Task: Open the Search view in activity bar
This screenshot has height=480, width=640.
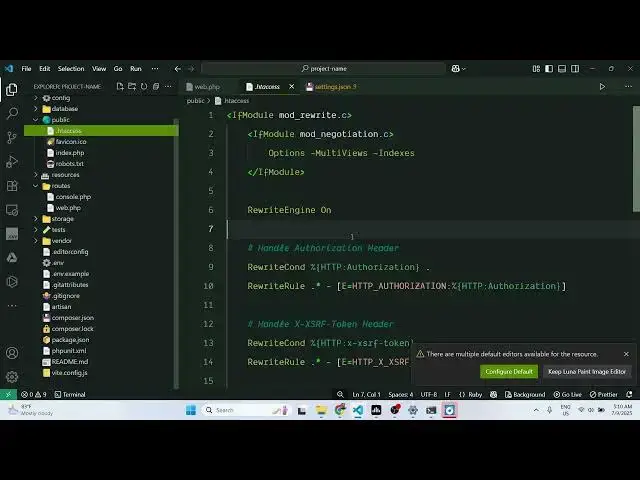Action: tap(12, 113)
